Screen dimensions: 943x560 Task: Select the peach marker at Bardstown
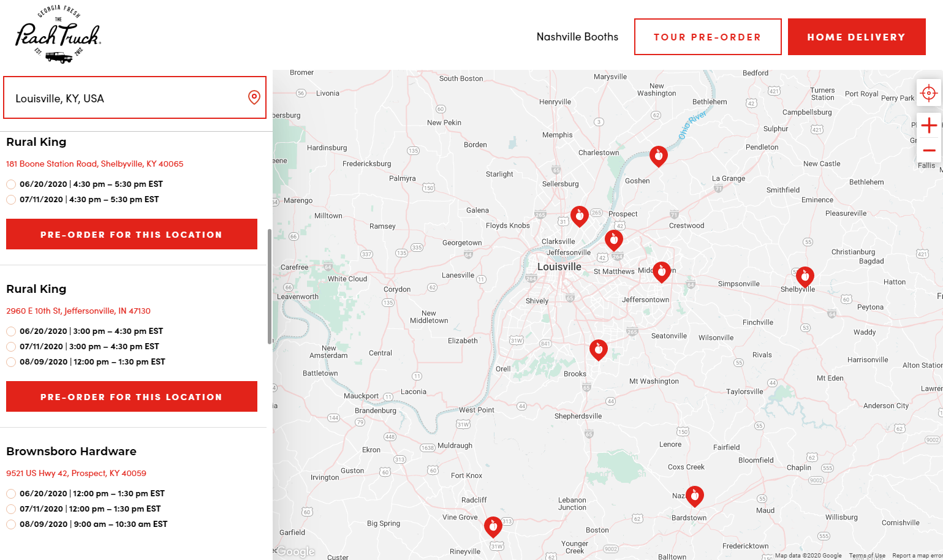coord(695,496)
